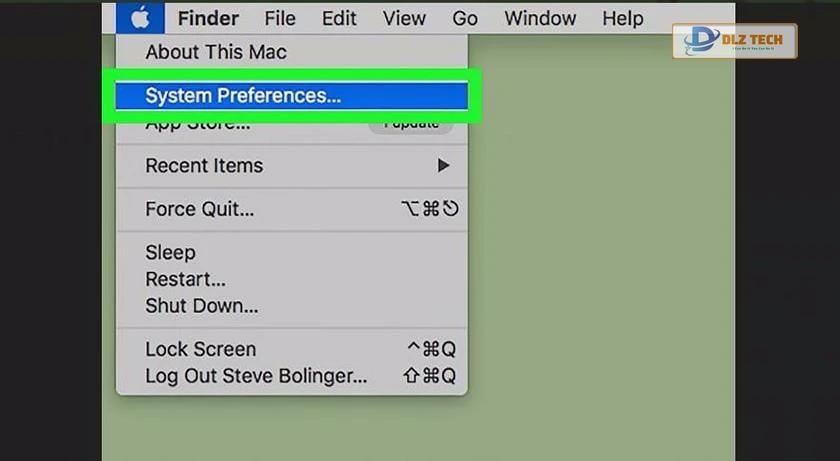Put the Mac to Sleep
This screenshot has width=840, height=461.
(171, 253)
